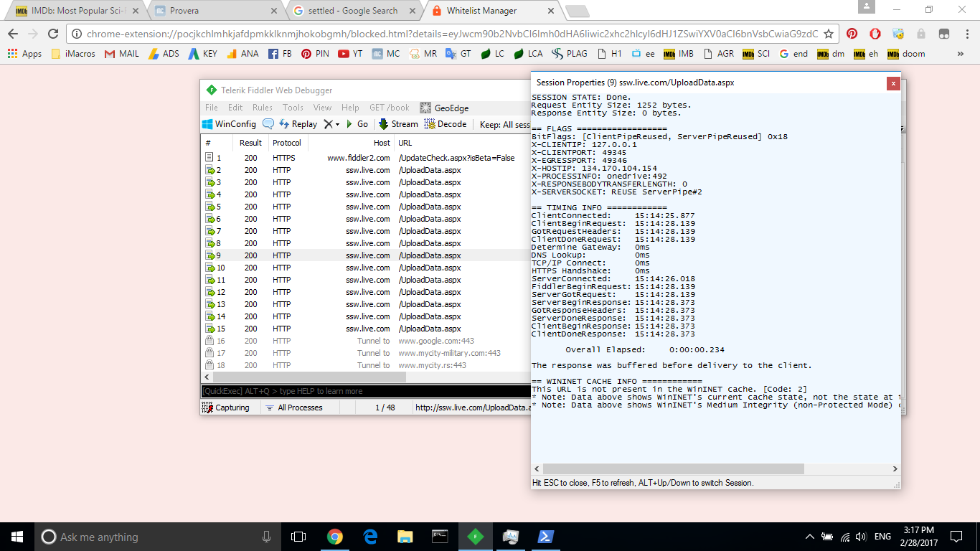Switch to the Provera browser tab
The width and height of the screenshot is (980, 551).
point(215,11)
